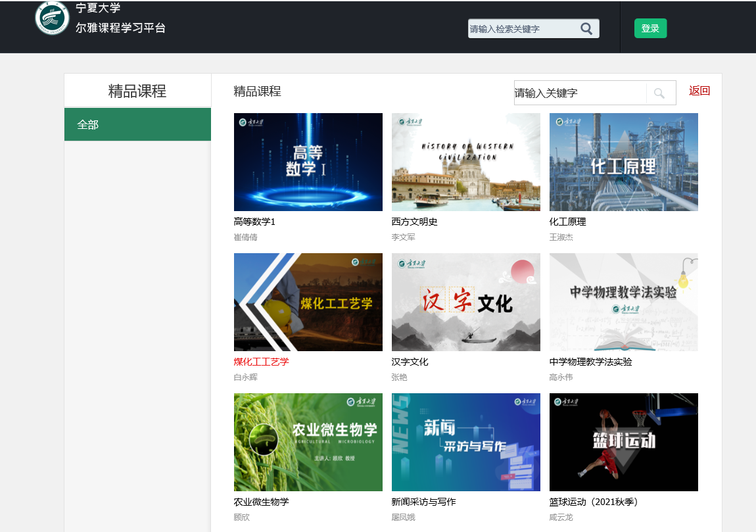Viewport: 756px width, 532px height.
Task: Open the 精品课程 sidebar heading
Action: point(137,91)
